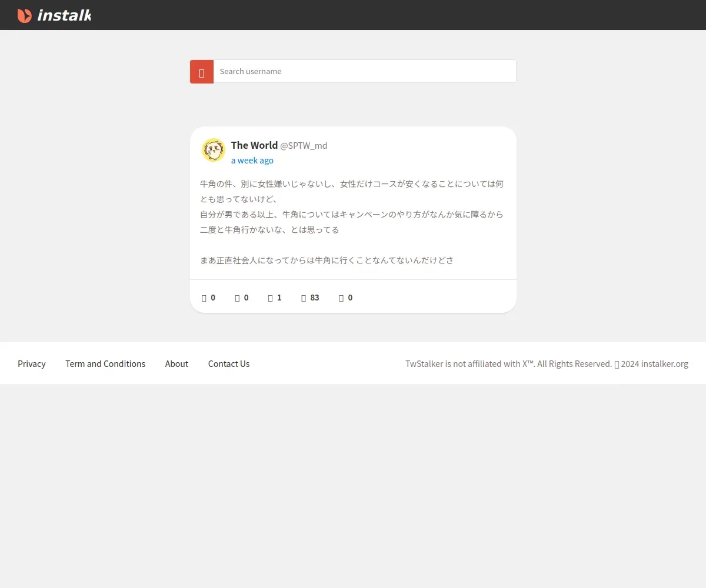Open the Privacy footer link

32,364
